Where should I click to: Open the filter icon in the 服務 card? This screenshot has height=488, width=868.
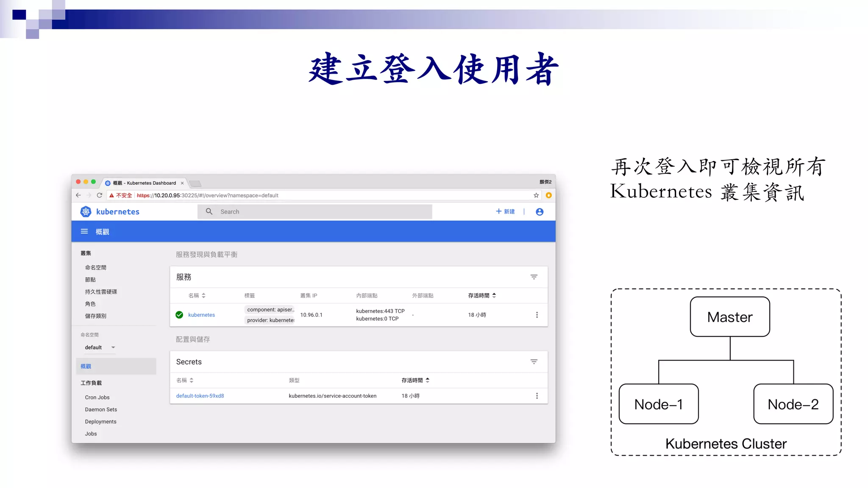click(x=534, y=277)
